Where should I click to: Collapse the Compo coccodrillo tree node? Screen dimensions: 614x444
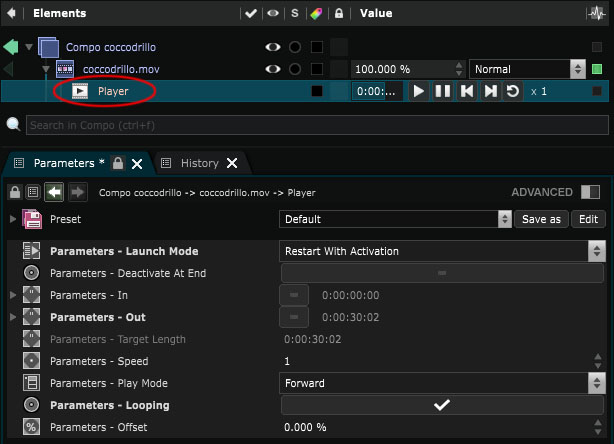[29, 47]
